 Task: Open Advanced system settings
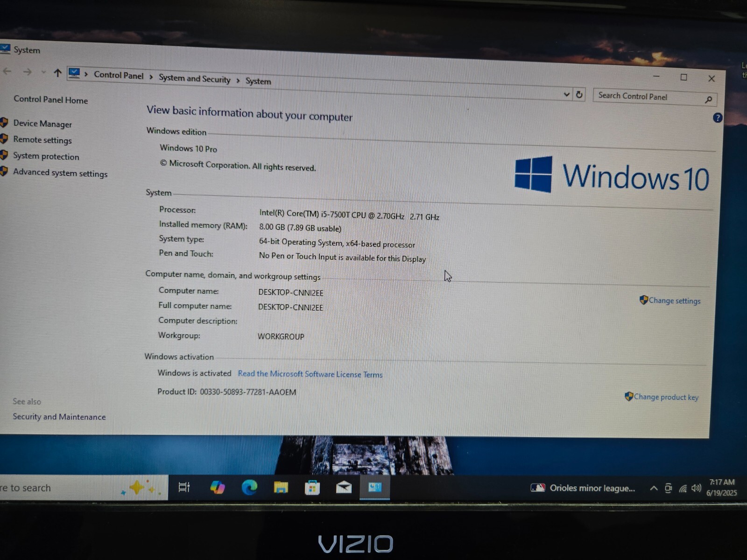pos(60,173)
